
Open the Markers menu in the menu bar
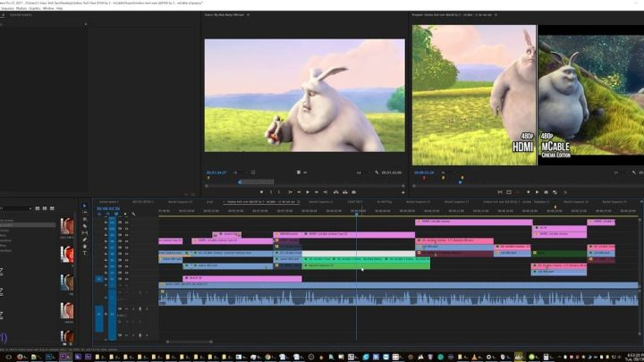point(21,8)
